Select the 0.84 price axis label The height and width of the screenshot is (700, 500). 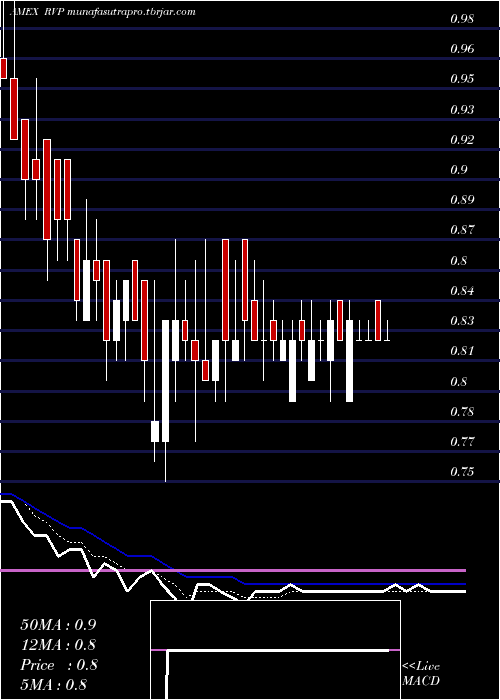coord(462,291)
